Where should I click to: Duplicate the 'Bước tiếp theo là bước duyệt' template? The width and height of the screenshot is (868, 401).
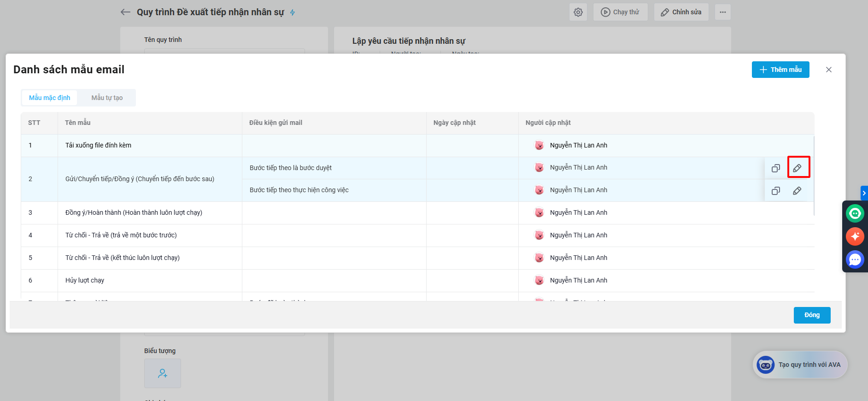pyautogui.click(x=776, y=168)
